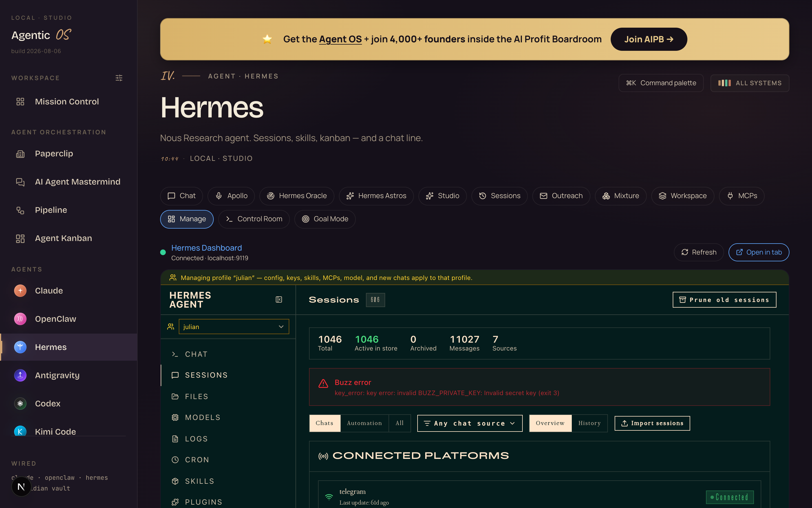Select the Manage tab
Image resolution: width=812 pixels, height=508 pixels.
187,219
